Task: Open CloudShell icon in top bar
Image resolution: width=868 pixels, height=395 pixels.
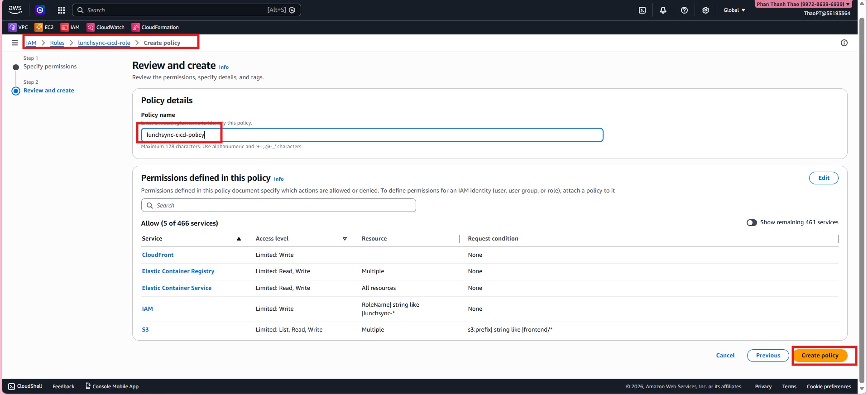Action: (x=642, y=10)
